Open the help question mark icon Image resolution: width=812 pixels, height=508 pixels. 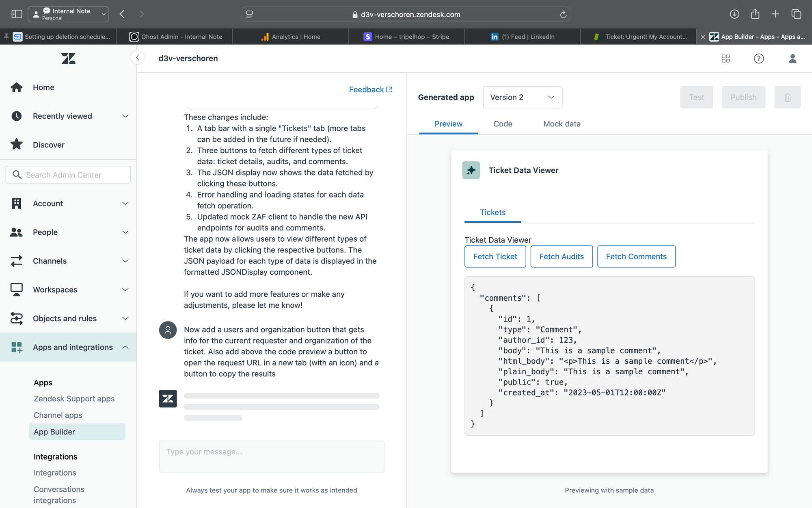pos(759,59)
